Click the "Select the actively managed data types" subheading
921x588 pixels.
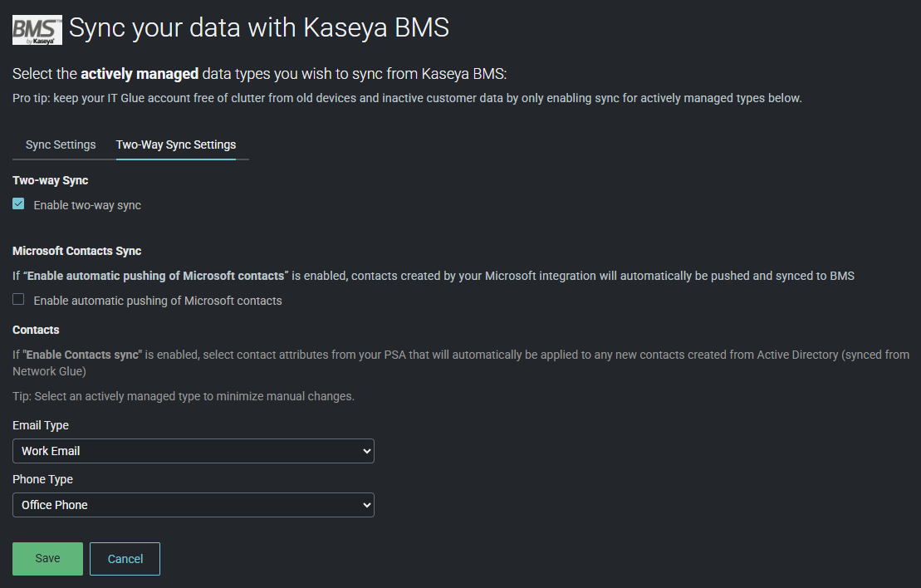(x=260, y=74)
